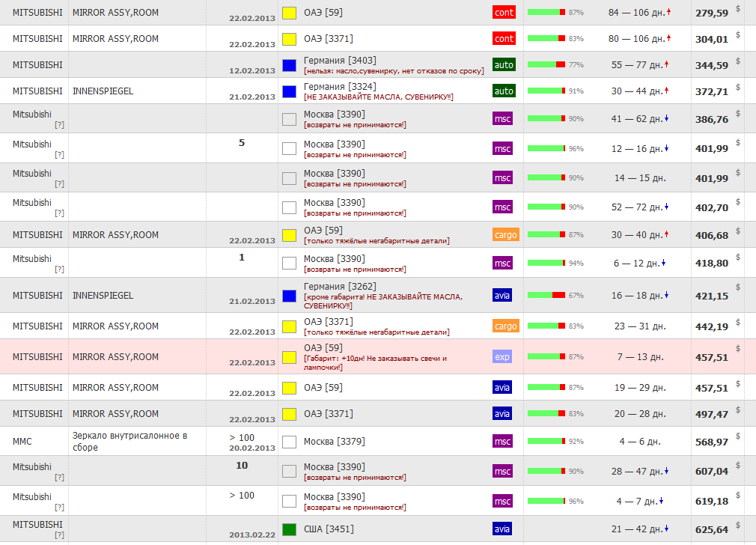Click the date 12.02.2013

[252, 70]
